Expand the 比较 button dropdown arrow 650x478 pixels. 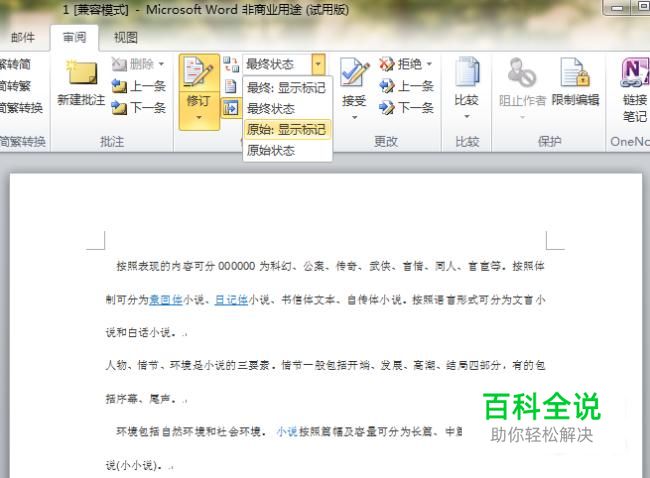click(467, 116)
